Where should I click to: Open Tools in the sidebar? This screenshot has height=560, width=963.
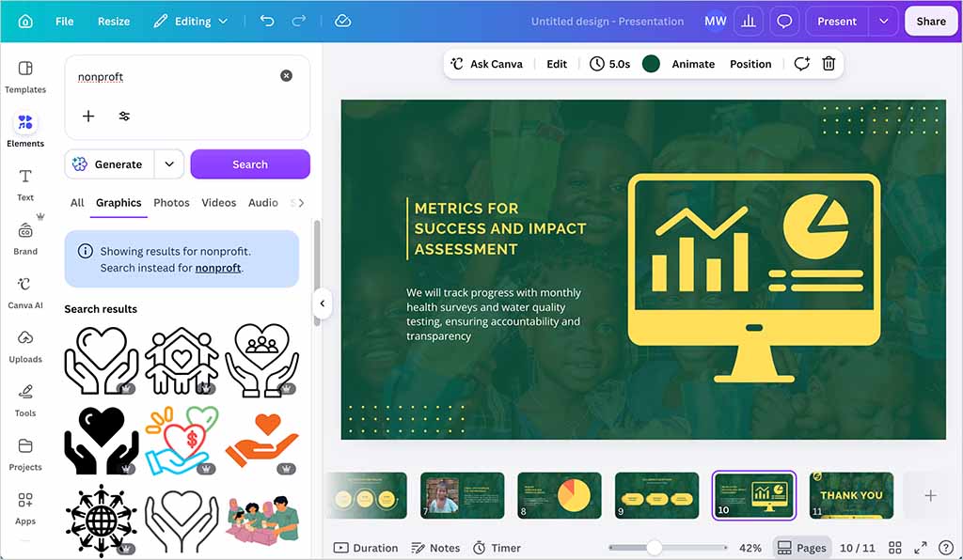click(x=25, y=400)
